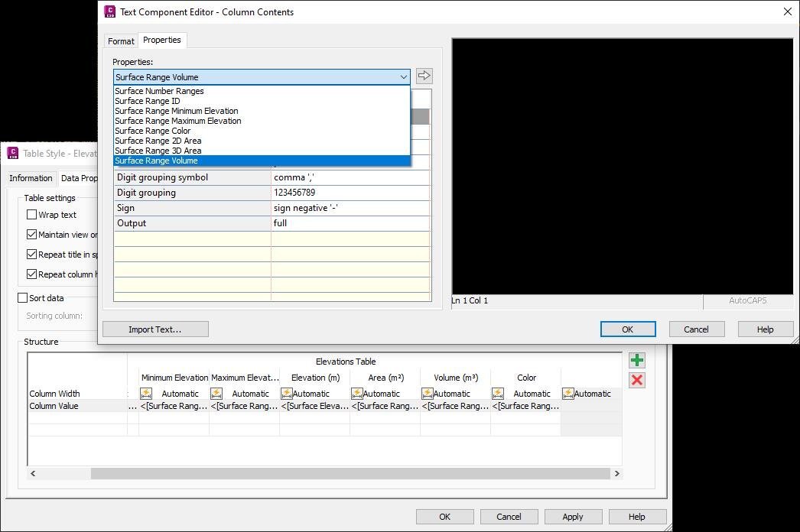
Task: Choose Surface Range Maximum Elevation option
Action: click(262, 121)
